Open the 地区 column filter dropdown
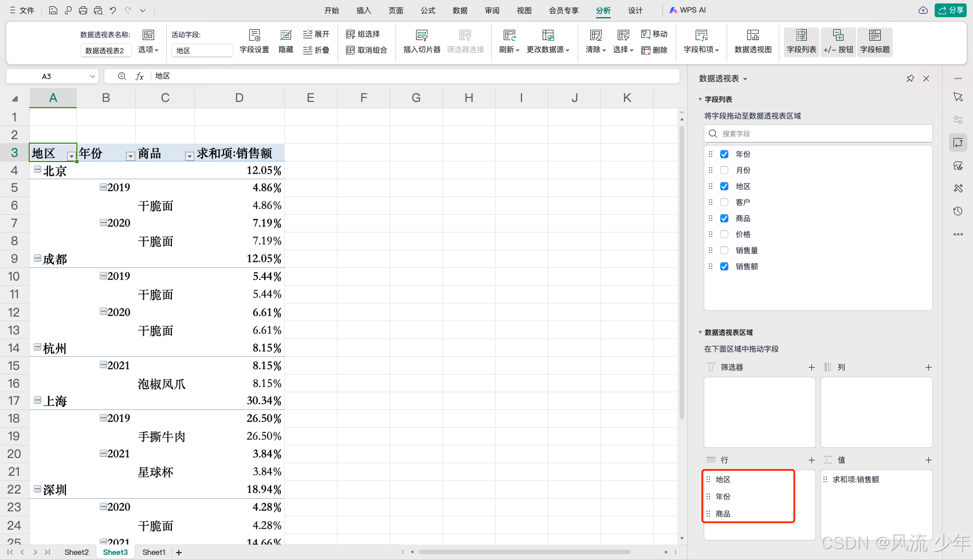 point(71,156)
